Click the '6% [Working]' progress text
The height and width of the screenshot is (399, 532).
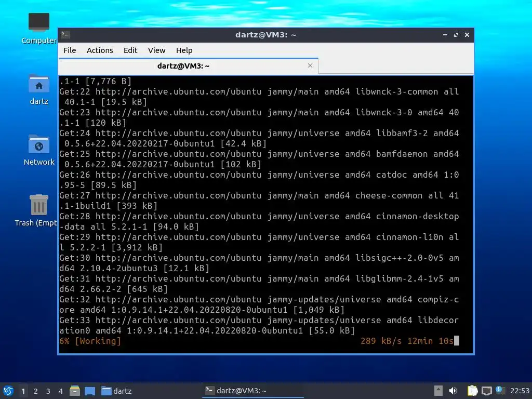point(90,341)
